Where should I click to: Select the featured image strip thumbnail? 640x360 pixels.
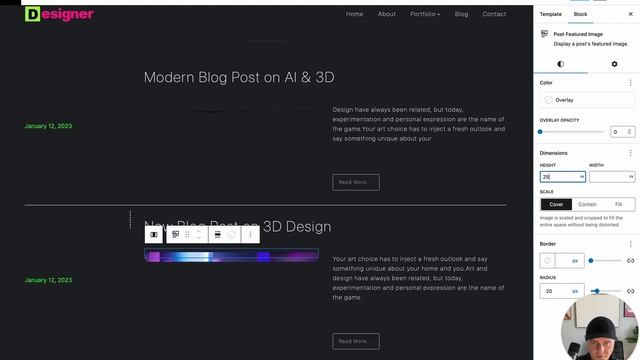tap(231, 256)
